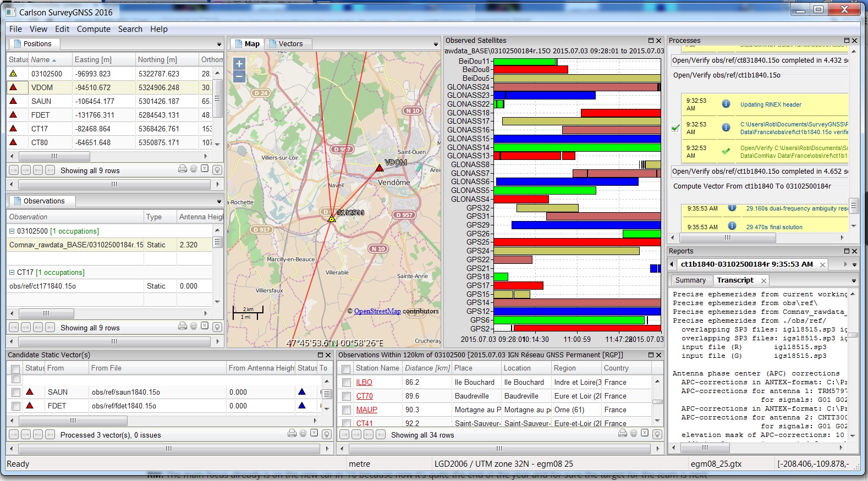Image resolution: width=868 pixels, height=481 pixels.
Task: Toggle the checked process checkbox in Processes panel
Action: tap(676, 128)
